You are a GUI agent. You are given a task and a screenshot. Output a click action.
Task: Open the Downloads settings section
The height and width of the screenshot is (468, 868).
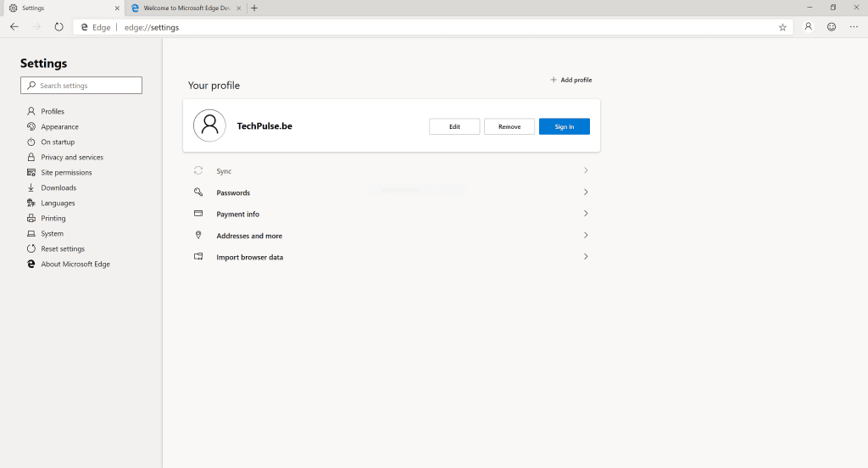coord(58,187)
